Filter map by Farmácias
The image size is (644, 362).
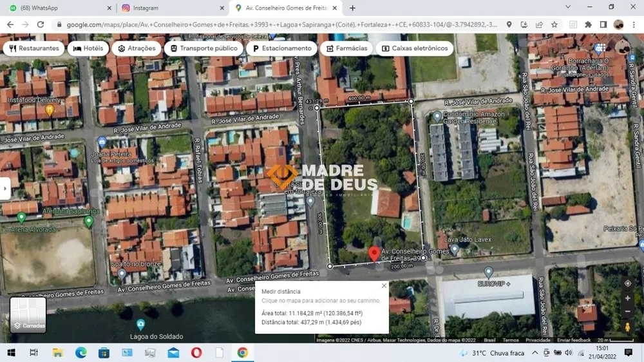[347, 48]
